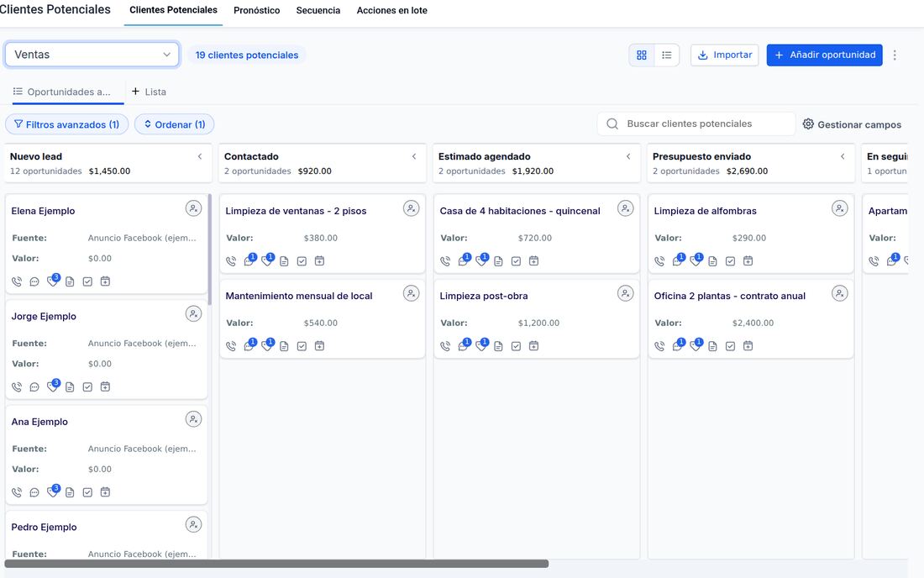Collapse the Contactado column
The image size is (924, 578).
tap(414, 156)
